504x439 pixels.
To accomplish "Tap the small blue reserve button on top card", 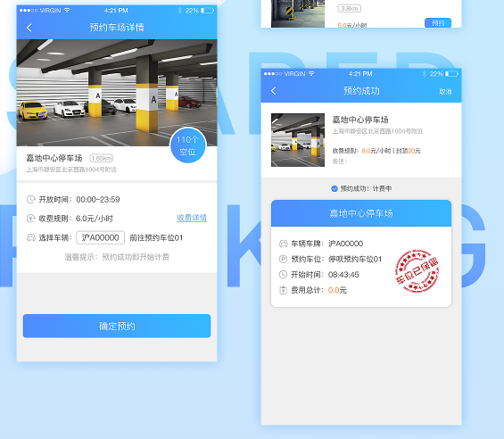I will click(x=438, y=23).
